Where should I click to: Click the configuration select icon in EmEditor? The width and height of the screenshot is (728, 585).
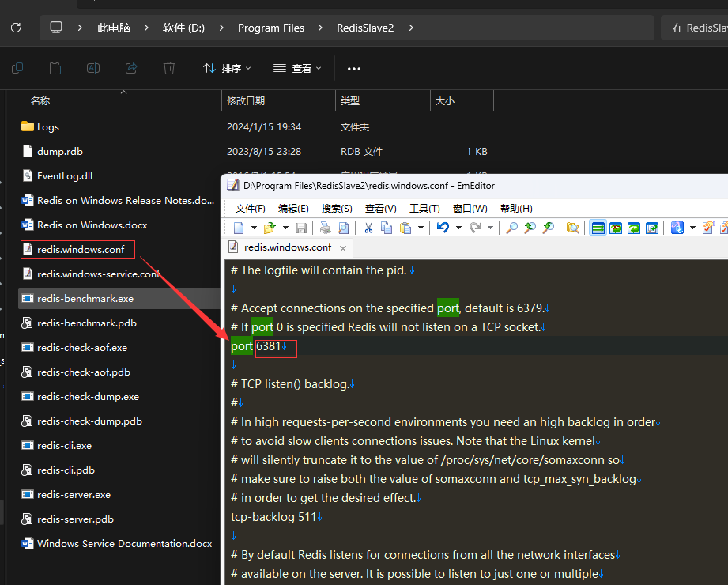677,228
